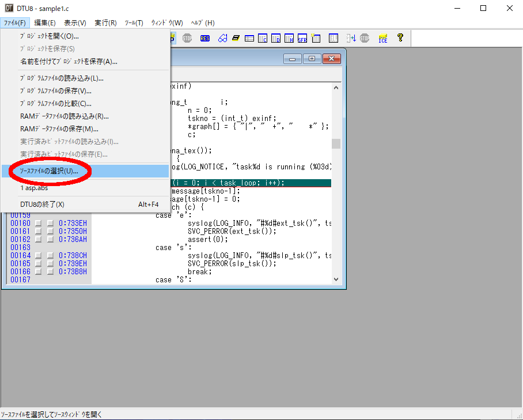Click the partially hidden P toolbar icon
This screenshot has width=523, height=420.
pyautogui.click(x=173, y=38)
